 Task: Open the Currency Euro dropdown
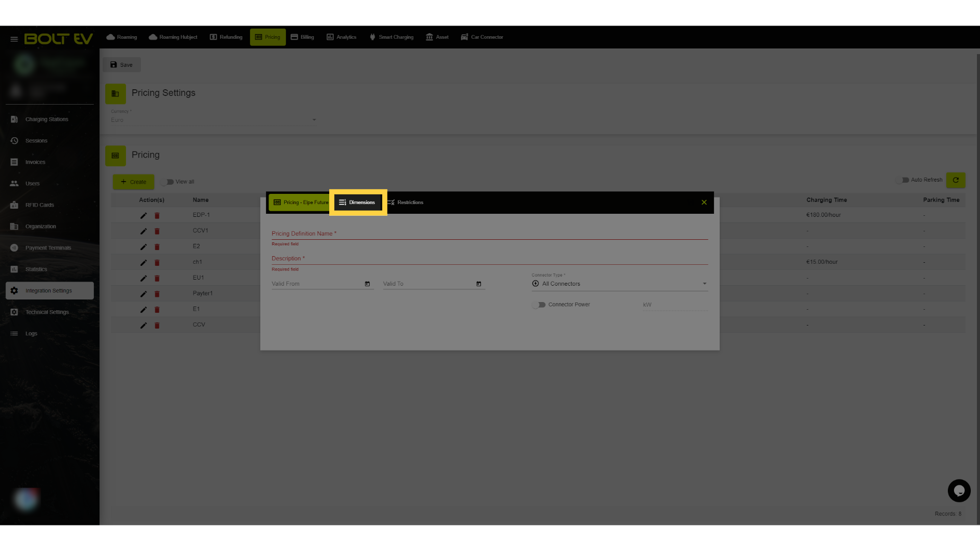tap(214, 120)
